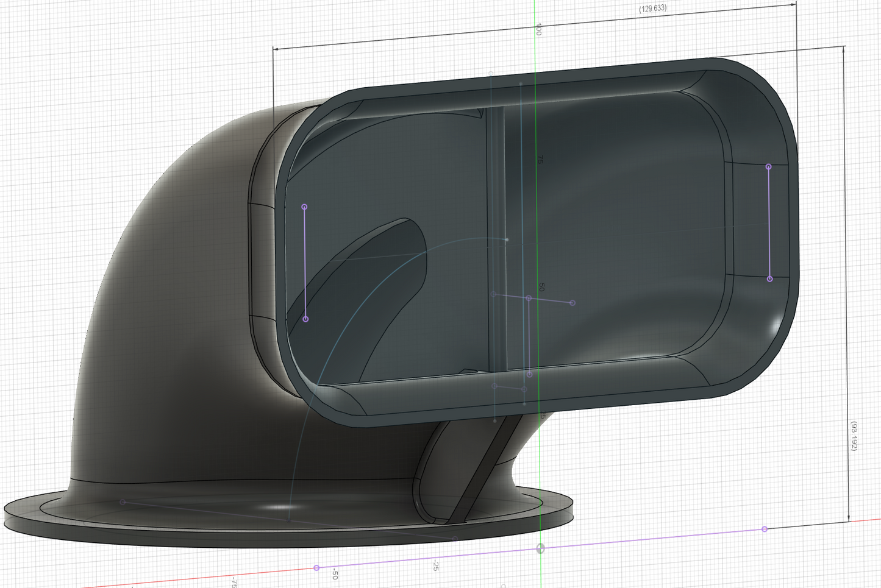The width and height of the screenshot is (881, 588).
Task: Select bottom endpoint of right purple sketch line
Action: tap(769, 278)
